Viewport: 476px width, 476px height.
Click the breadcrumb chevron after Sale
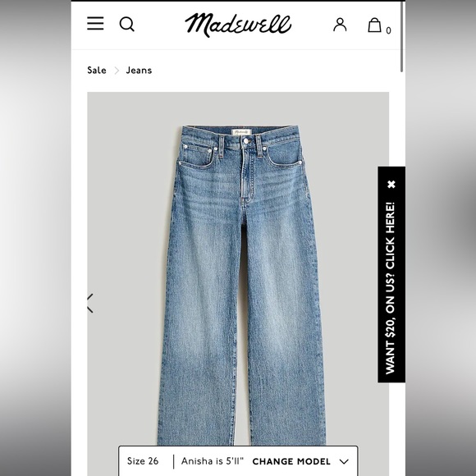coord(117,71)
